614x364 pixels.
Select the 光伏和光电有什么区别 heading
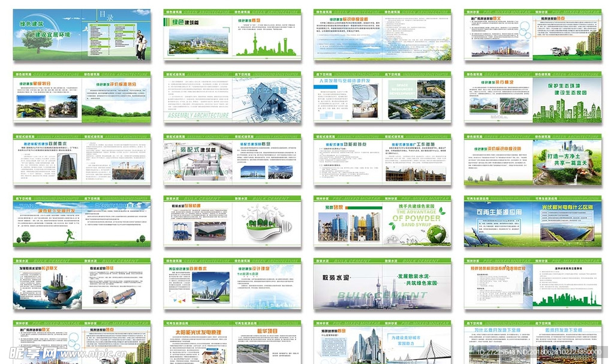567,207
